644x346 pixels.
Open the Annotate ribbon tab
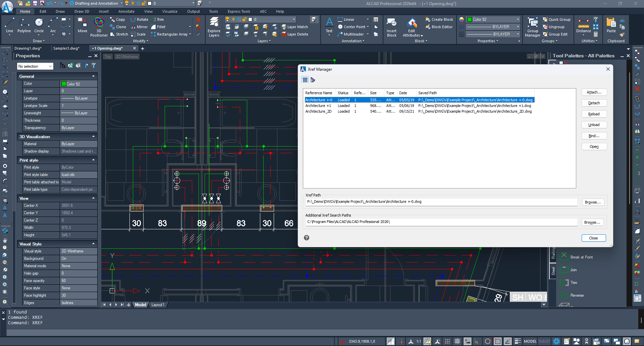click(126, 11)
